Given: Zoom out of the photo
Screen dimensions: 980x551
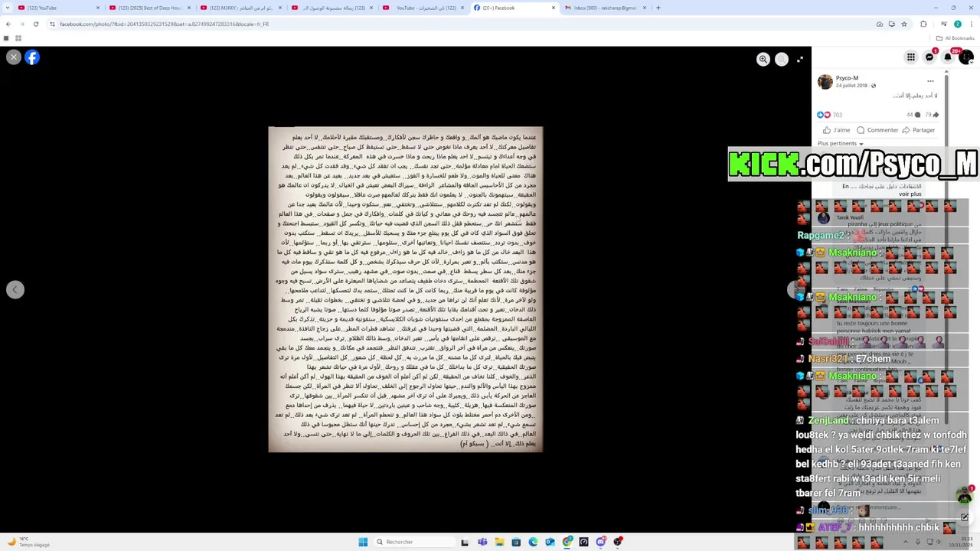Looking at the screenshot, I should click(x=782, y=59).
